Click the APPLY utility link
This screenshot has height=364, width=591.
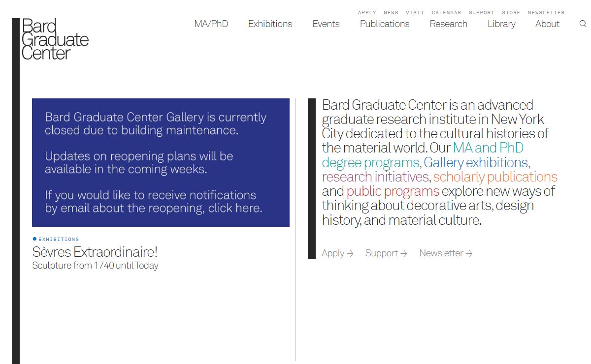367,13
